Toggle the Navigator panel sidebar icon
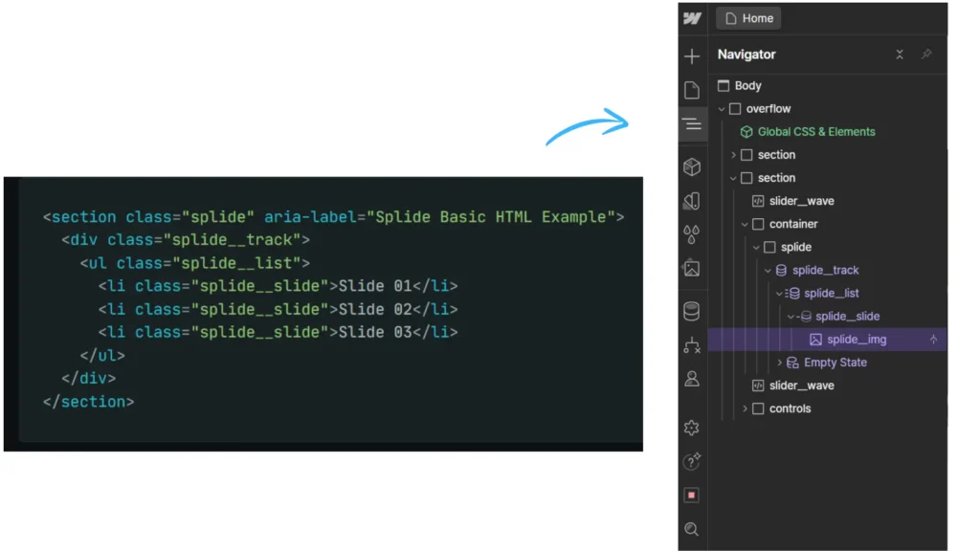The width and height of the screenshot is (980, 551). pos(692,124)
